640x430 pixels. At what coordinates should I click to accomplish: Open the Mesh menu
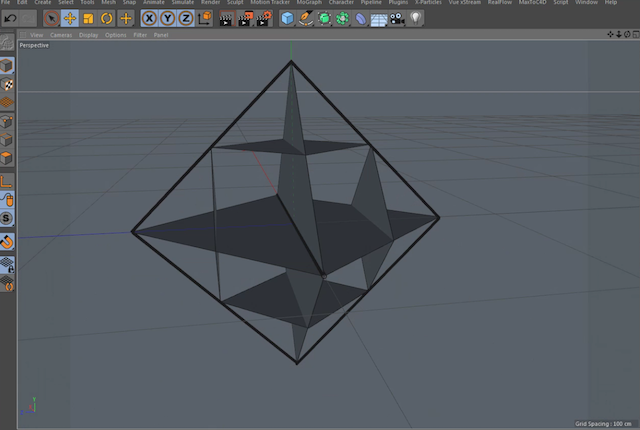click(x=108, y=2)
